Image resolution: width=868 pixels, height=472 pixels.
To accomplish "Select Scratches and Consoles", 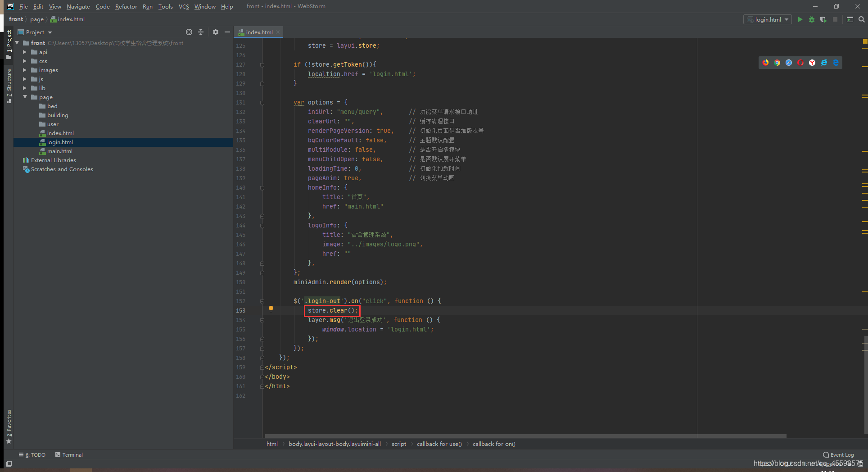I will (x=62, y=169).
